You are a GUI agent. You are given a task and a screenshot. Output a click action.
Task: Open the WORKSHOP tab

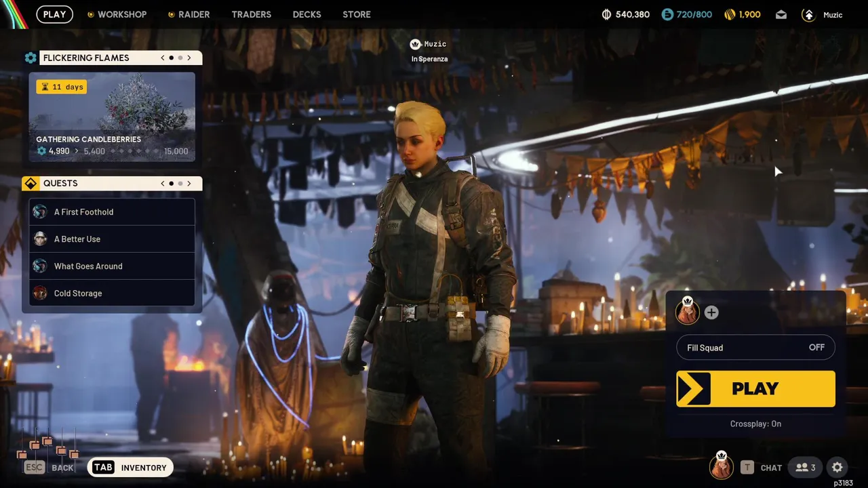pyautogui.click(x=117, y=14)
